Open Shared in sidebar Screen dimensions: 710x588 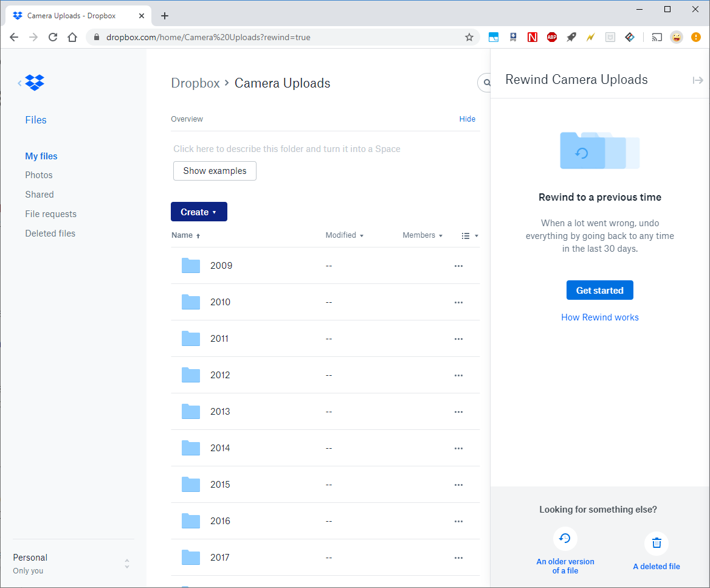click(x=40, y=195)
